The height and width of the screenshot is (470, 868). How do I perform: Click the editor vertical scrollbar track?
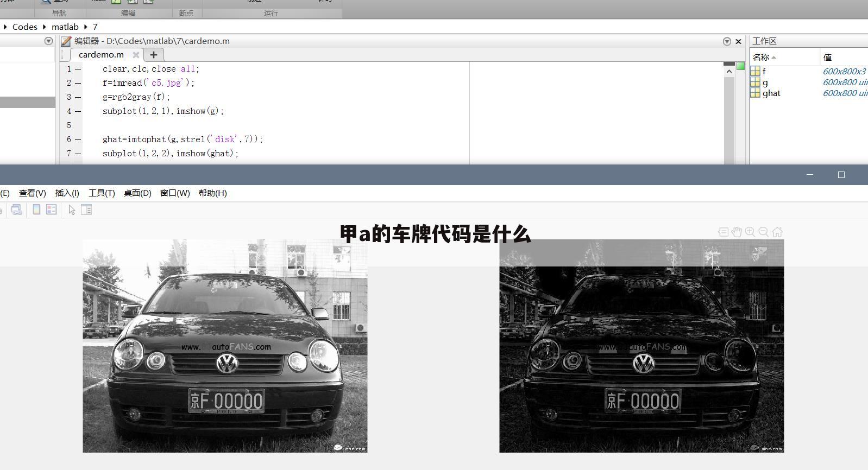(729, 119)
